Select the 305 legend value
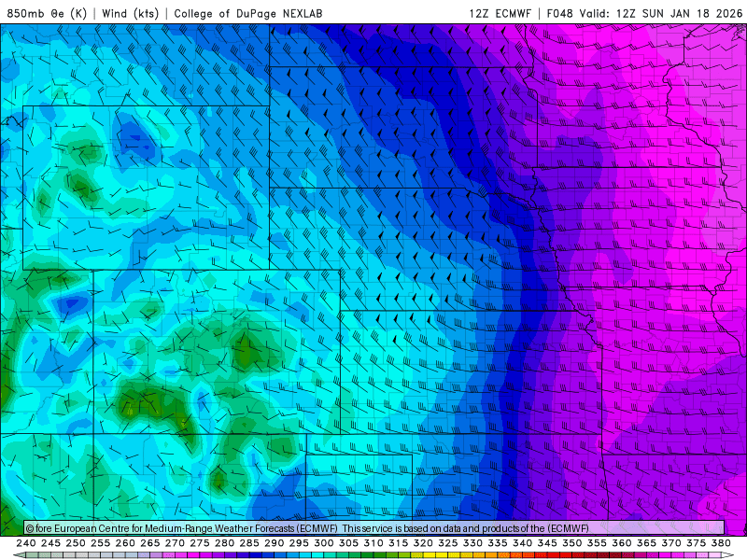The width and height of the screenshot is (747, 560). (x=348, y=543)
